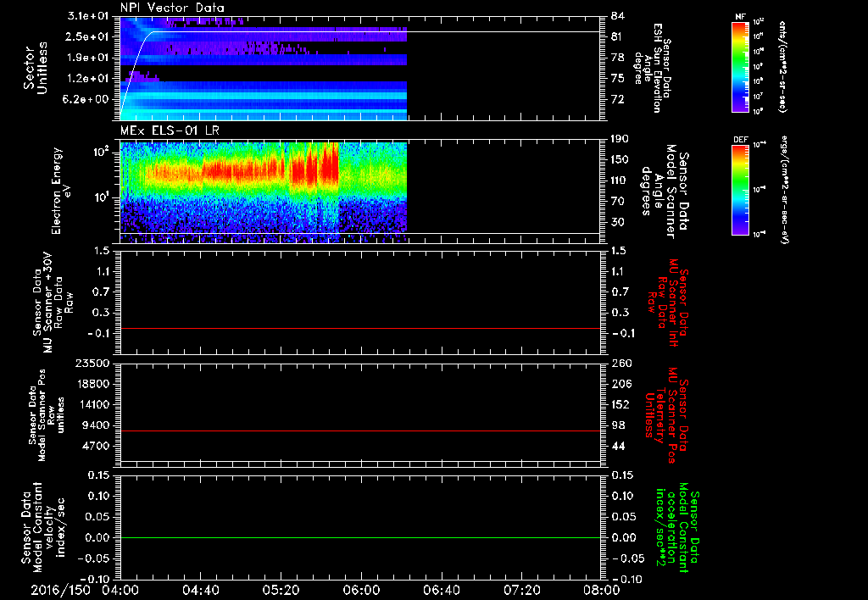868x600 pixels.
Task: Click the "ergs/(cm**2-sr-sec-eV)" units label
Action: (x=784, y=190)
